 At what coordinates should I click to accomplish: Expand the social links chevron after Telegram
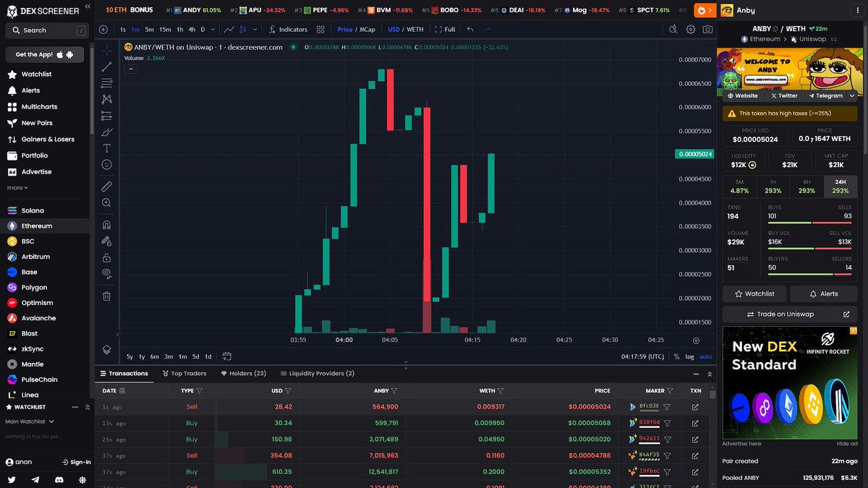[x=852, y=95]
